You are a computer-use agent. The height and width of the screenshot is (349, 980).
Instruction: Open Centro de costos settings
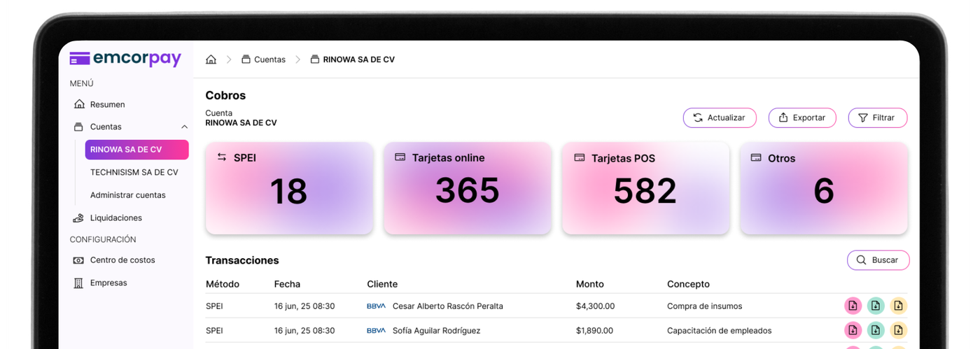pos(114,260)
